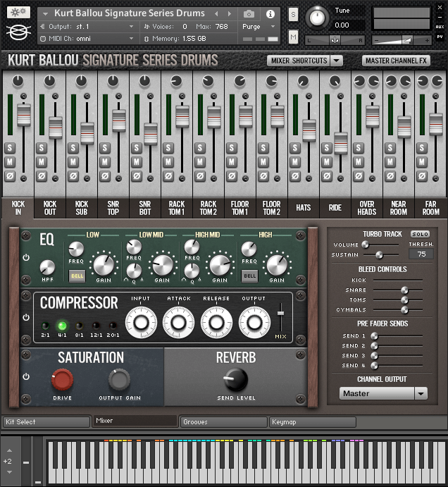
Task: Click the EQ HPF knob
Action: point(47,267)
